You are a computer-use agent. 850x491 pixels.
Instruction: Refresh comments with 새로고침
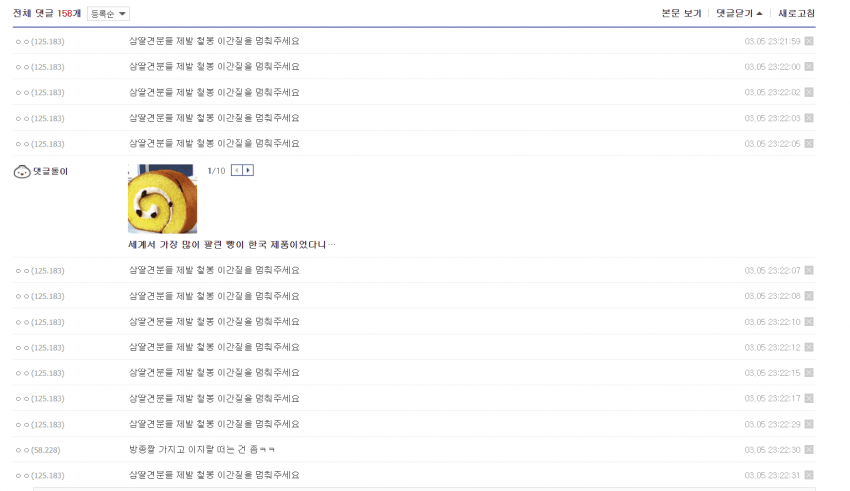click(796, 14)
